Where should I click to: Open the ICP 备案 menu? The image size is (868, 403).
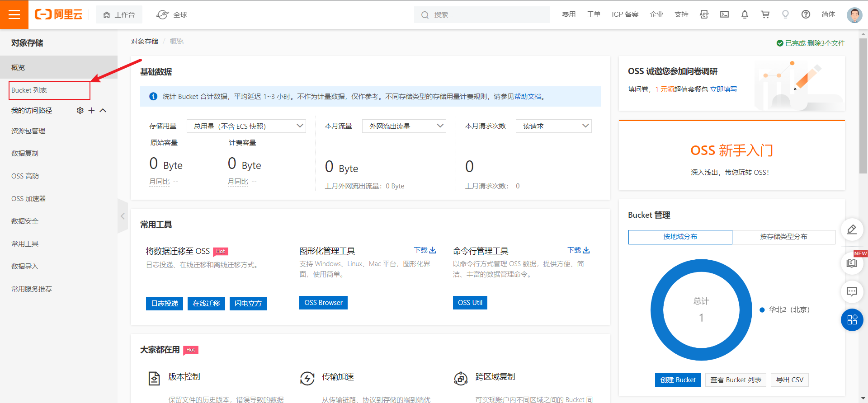click(x=625, y=14)
